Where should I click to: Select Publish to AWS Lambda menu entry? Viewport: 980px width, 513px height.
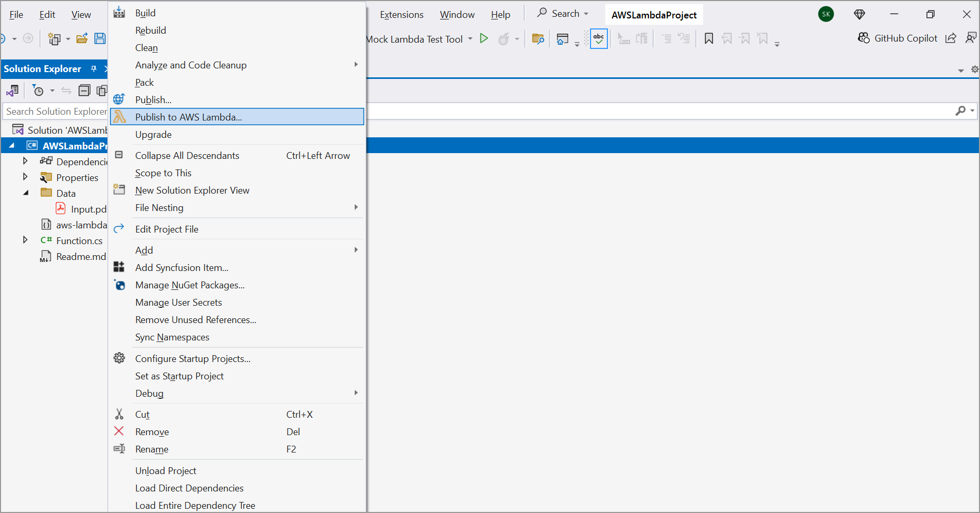pyautogui.click(x=188, y=117)
